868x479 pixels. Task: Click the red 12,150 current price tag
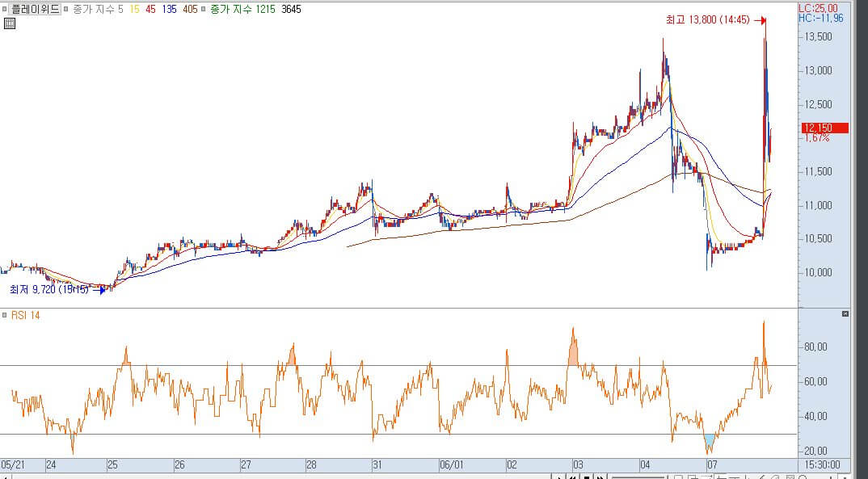[x=825, y=128]
